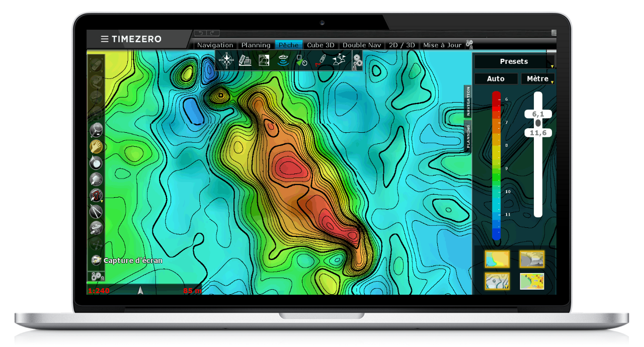Toggle the contour lines layer thumbnail

click(497, 281)
